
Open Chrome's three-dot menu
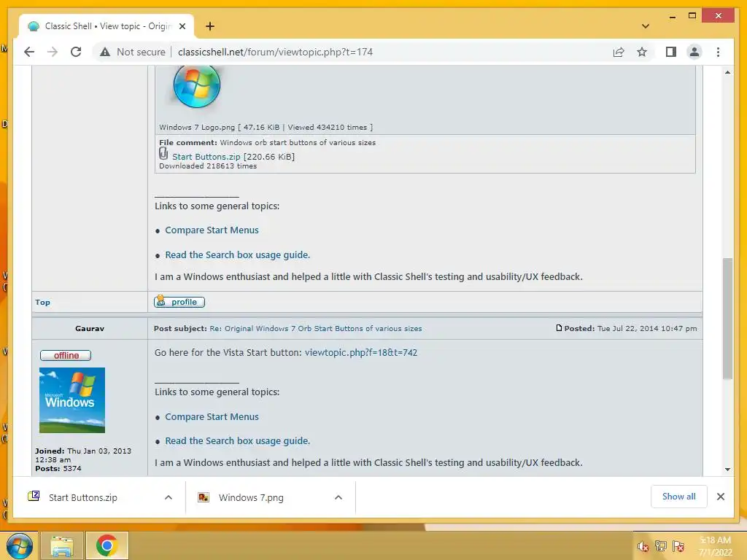[718, 52]
